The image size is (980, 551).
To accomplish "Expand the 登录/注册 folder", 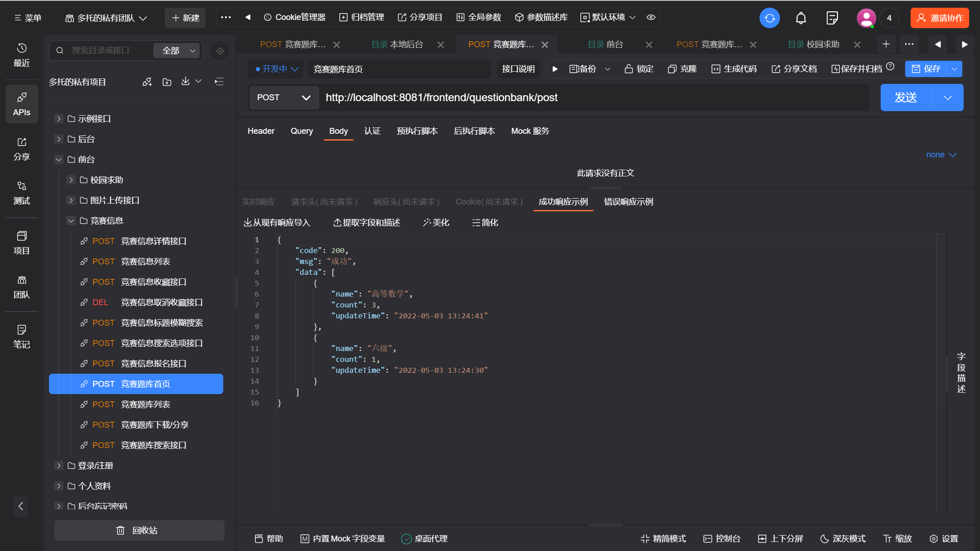I will 59,465.
